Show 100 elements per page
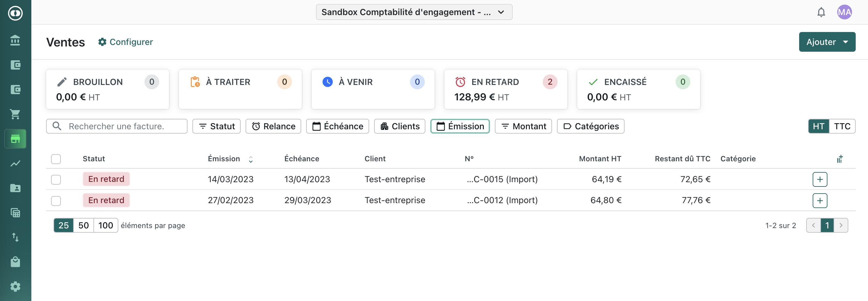The width and height of the screenshot is (868, 301). coord(106,225)
